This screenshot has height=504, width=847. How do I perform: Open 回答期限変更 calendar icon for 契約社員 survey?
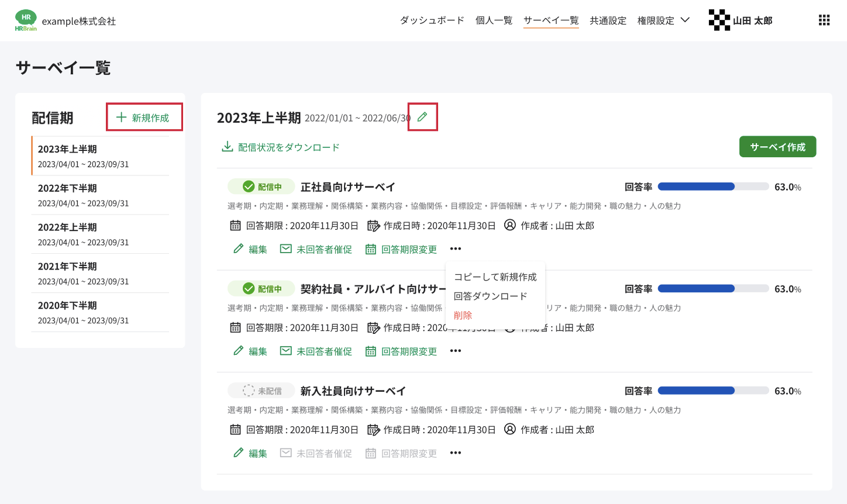tap(370, 350)
